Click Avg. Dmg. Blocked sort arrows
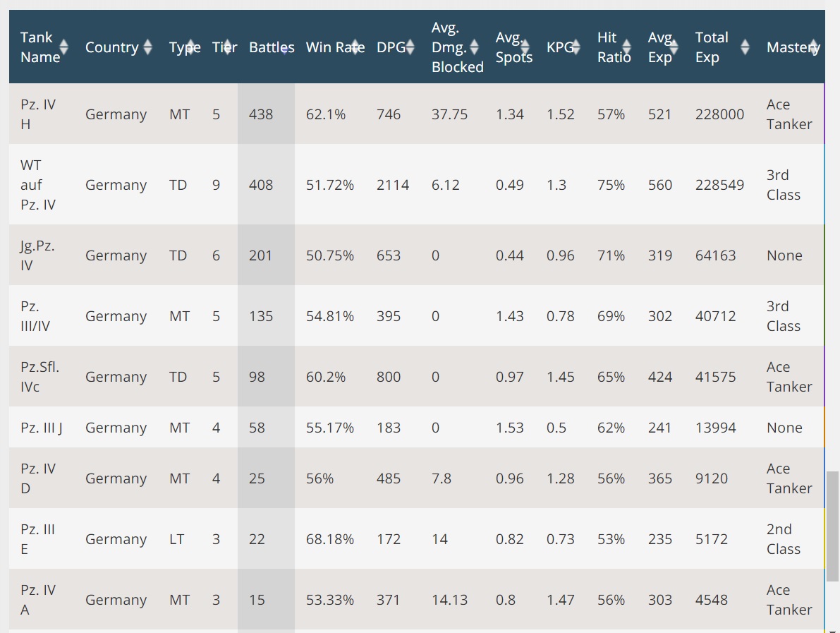 (x=474, y=47)
